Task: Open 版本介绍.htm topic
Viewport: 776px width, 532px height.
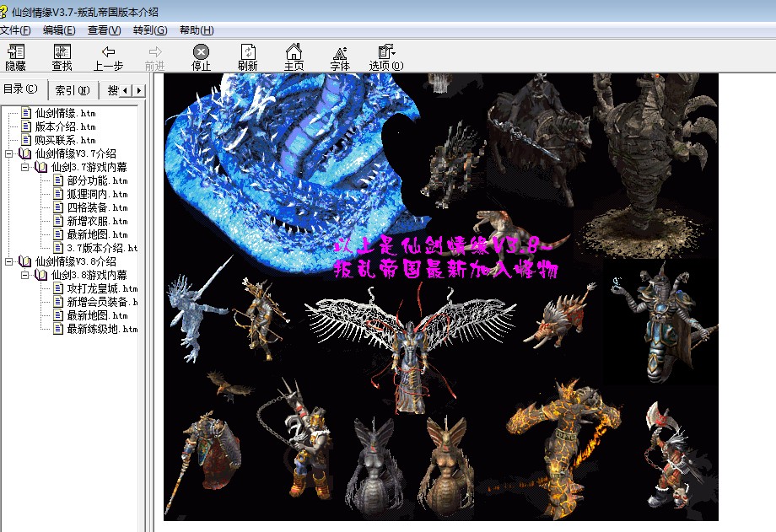Action: pyautogui.click(x=65, y=126)
